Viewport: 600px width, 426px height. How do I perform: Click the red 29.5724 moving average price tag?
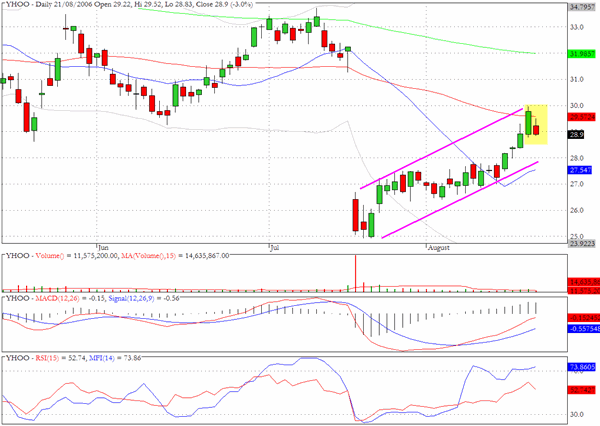click(582, 117)
